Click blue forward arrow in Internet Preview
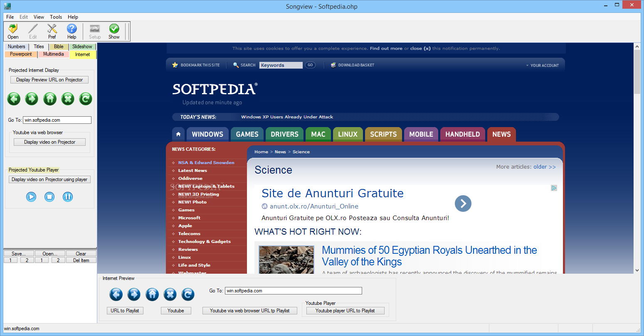Image resolution: width=644 pixels, height=336 pixels. (x=134, y=294)
